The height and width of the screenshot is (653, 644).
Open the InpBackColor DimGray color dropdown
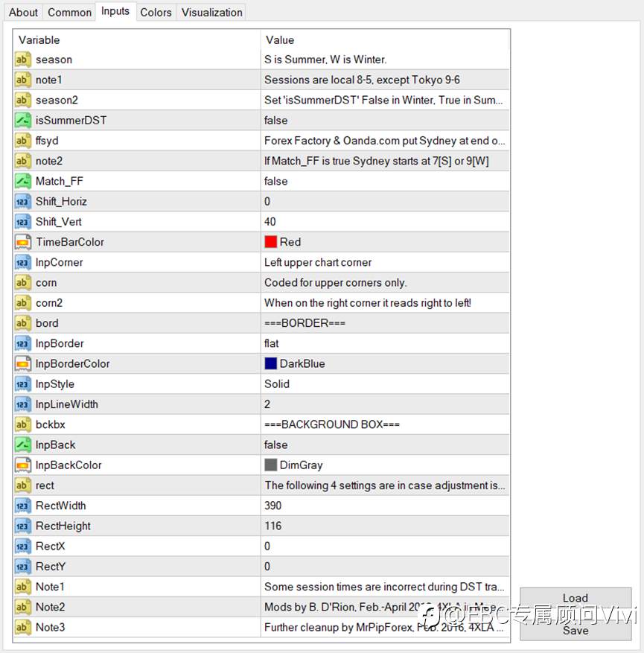coord(385,465)
